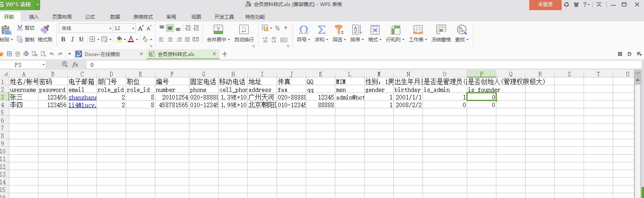
Task: Click the fill color yellow swatch
Action: (118, 39)
